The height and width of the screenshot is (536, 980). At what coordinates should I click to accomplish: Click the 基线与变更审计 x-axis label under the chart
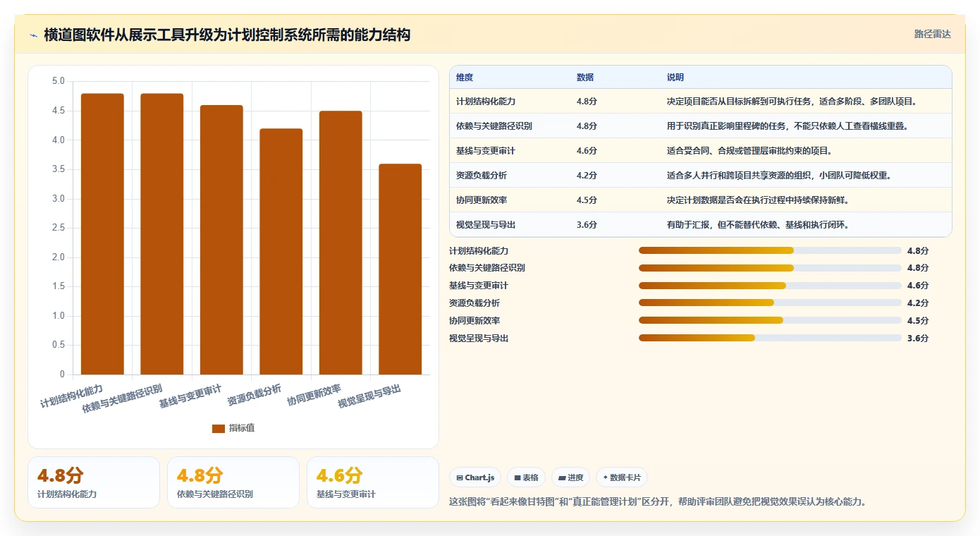[x=190, y=396]
